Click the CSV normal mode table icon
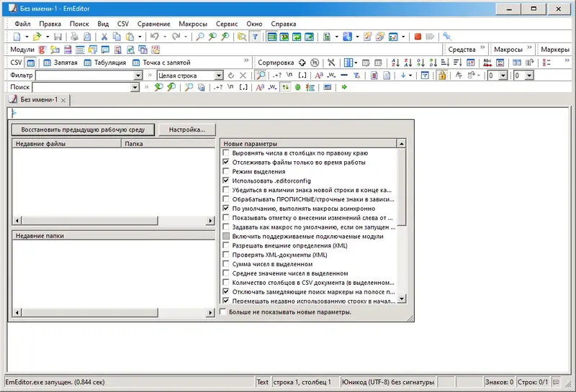The image size is (576, 392). click(31, 63)
